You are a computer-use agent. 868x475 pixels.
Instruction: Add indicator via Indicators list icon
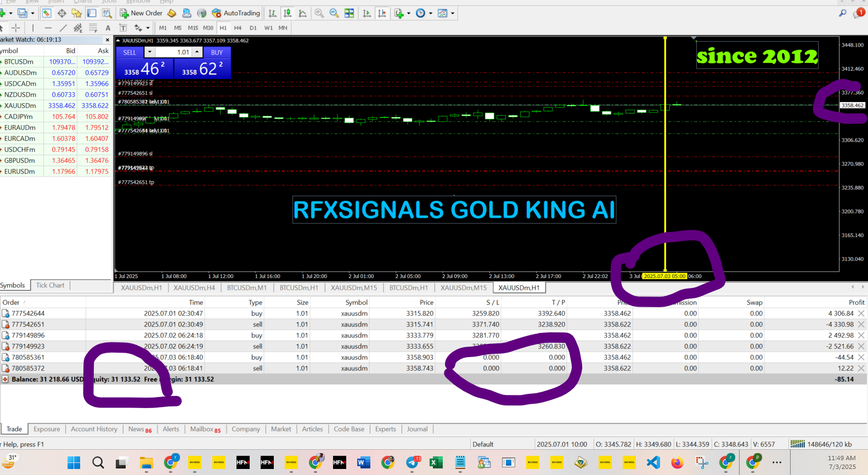click(399, 13)
